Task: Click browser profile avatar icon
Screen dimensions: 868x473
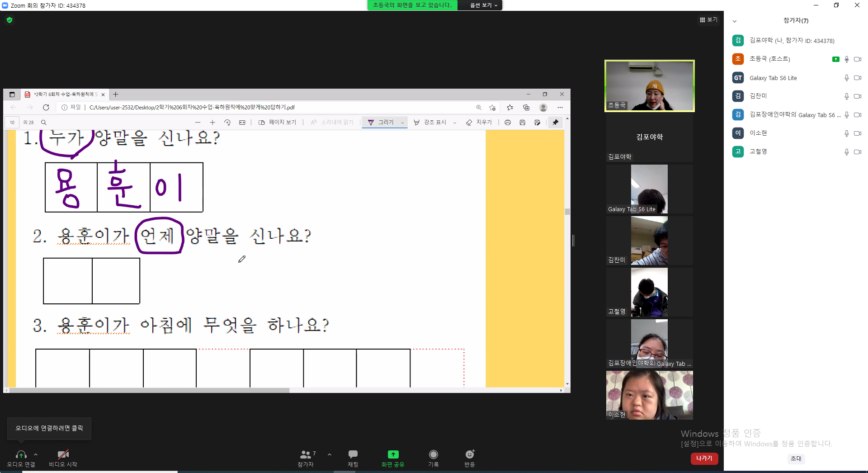Action: (x=543, y=107)
